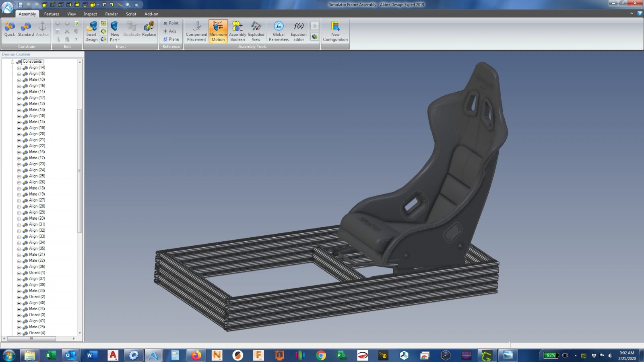Open Excel from the taskbar
644x362 pixels.
(x=50, y=355)
